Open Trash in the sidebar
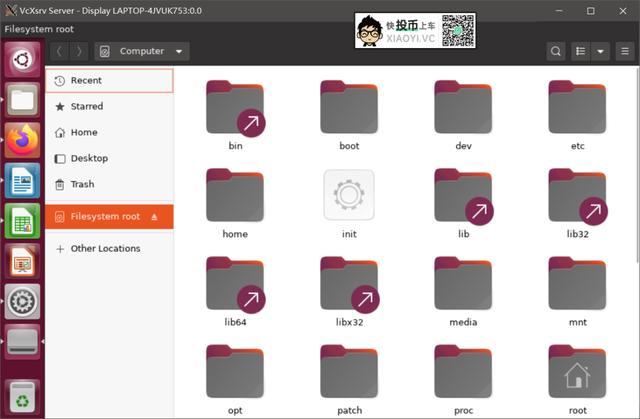Viewport: 640px width, 419px height. point(109,184)
